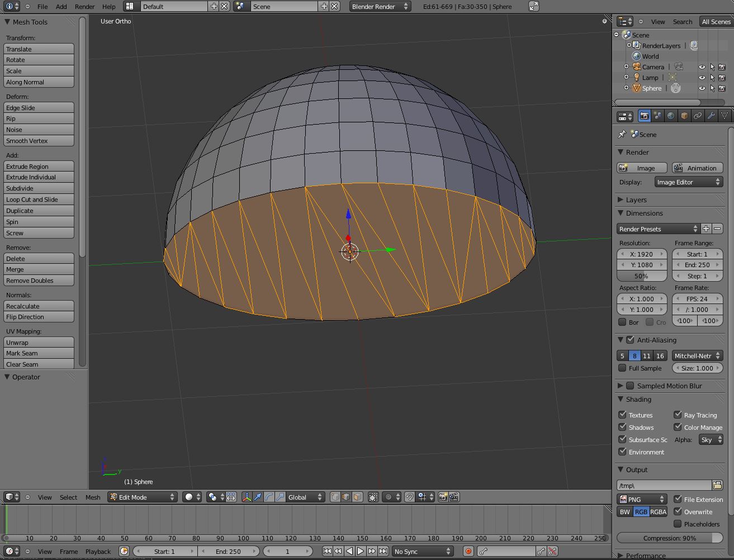The width and height of the screenshot is (734, 560).
Task: Toggle the 3D manipulator widget icon
Action: pyautogui.click(x=247, y=497)
